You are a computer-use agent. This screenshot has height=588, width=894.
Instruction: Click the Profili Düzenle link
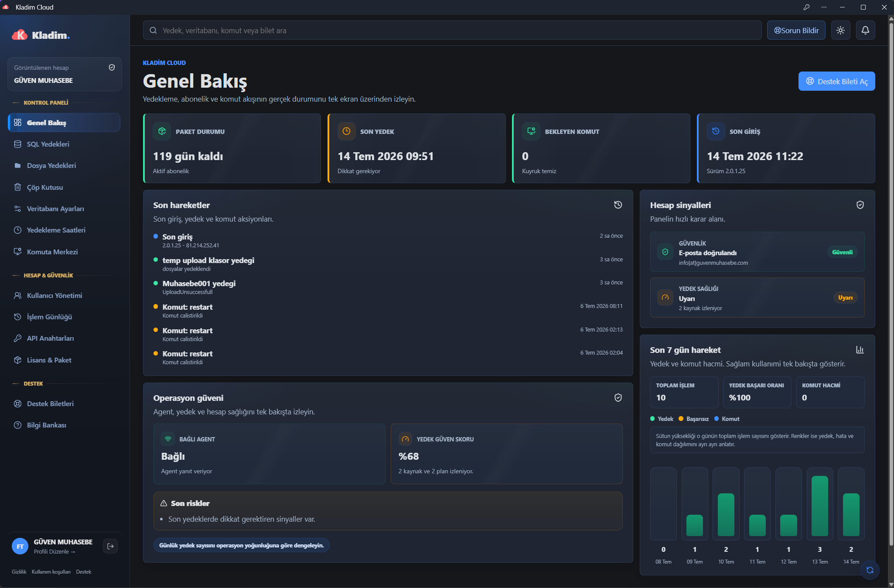[x=55, y=551]
